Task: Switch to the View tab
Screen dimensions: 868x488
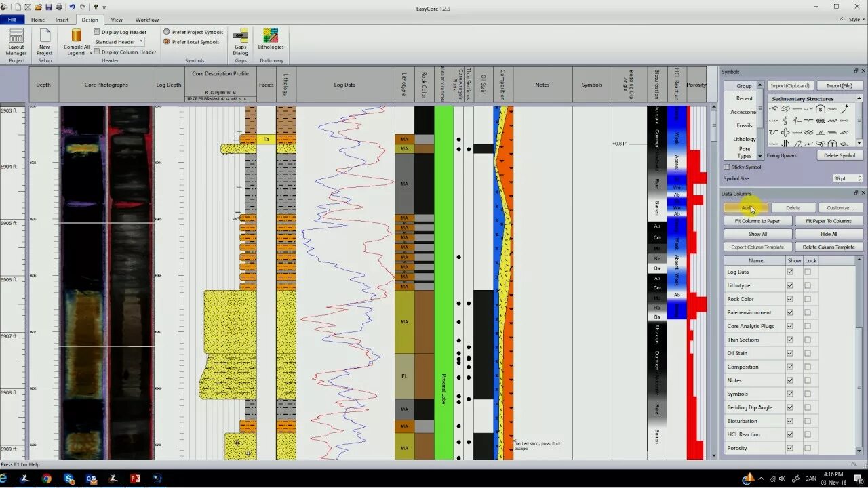Action: click(117, 20)
